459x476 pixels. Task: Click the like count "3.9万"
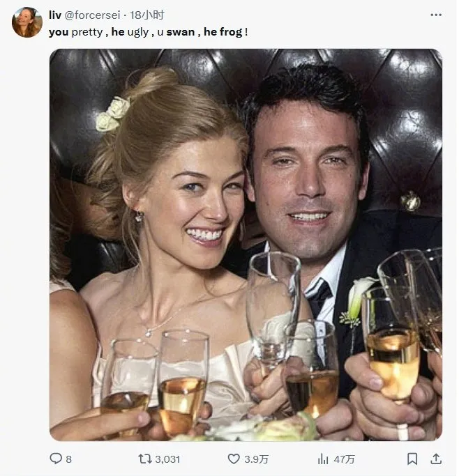(x=257, y=459)
